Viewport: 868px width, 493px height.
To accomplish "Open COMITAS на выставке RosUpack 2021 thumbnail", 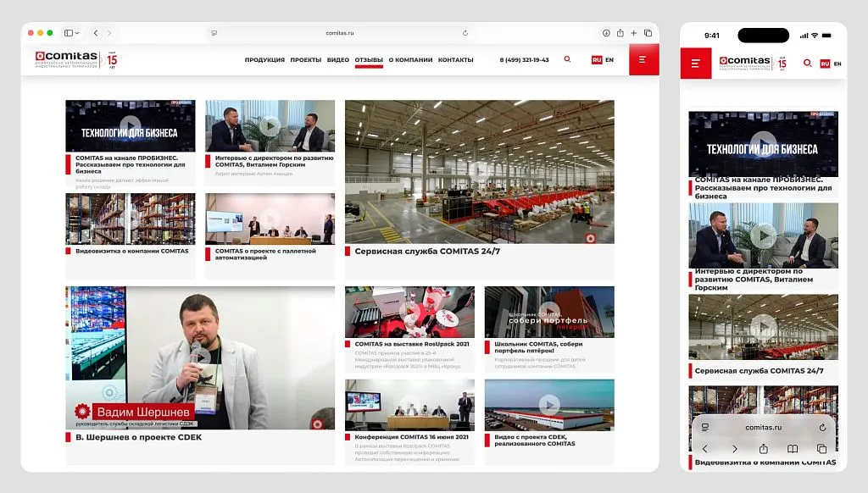I will (409, 312).
